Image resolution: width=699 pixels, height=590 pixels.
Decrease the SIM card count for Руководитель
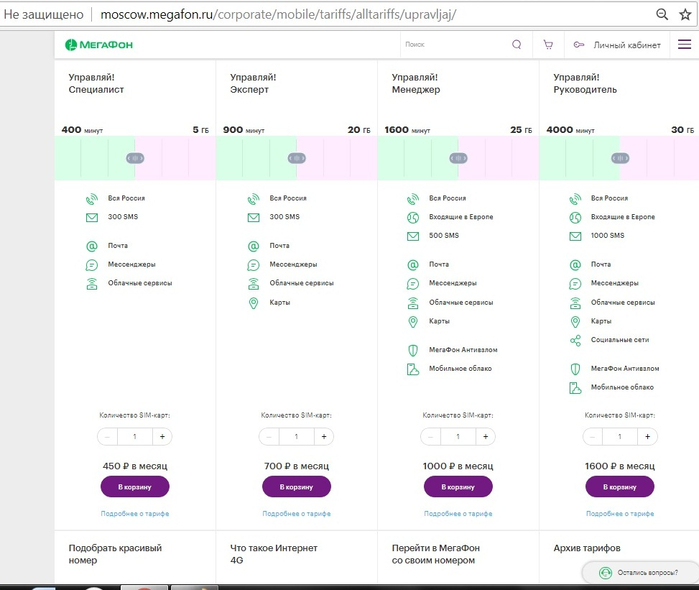[x=592, y=437]
